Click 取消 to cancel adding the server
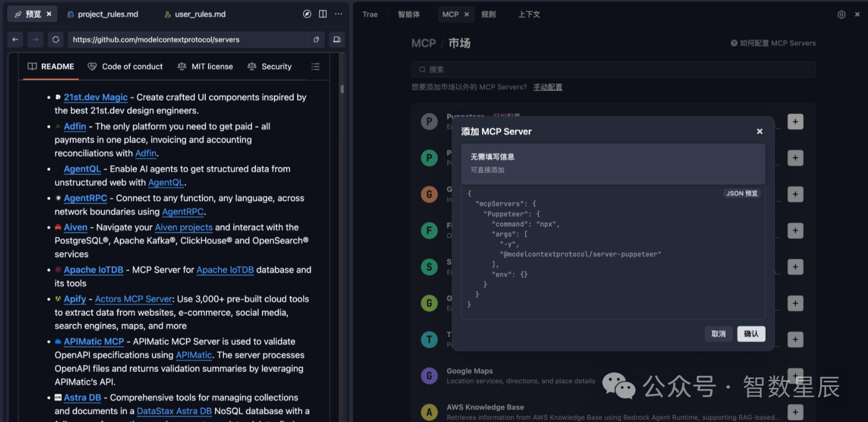The width and height of the screenshot is (868, 422). point(718,334)
